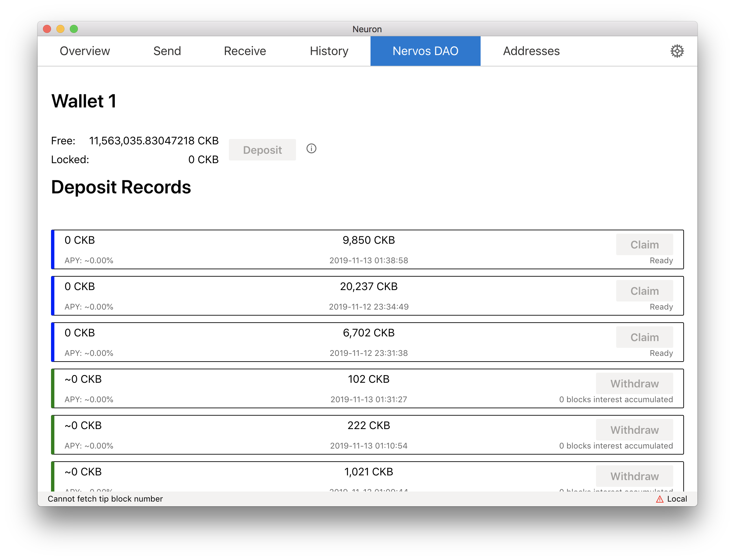Open the Send tab
The height and width of the screenshot is (560, 735).
[167, 51]
